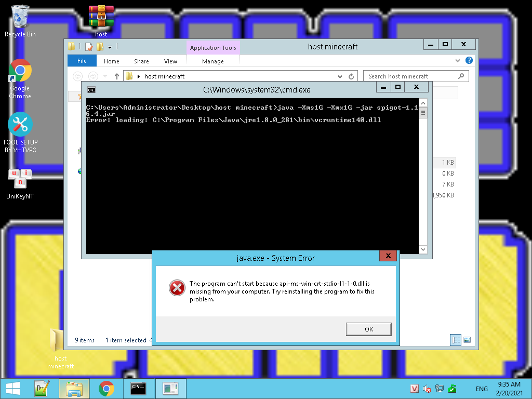Click the cmd vertical scrollbar thumb
Screen dimensions: 532x399
[x=423, y=113]
